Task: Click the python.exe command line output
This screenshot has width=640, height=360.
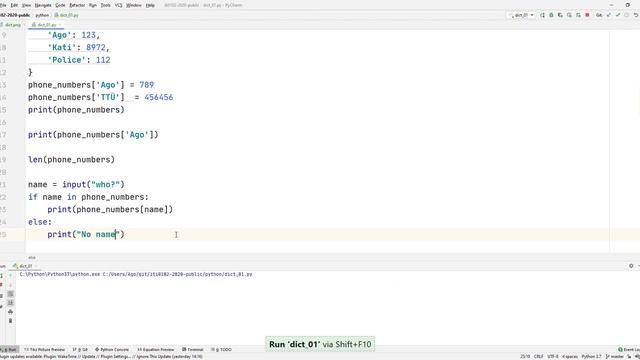Action: coord(136,274)
